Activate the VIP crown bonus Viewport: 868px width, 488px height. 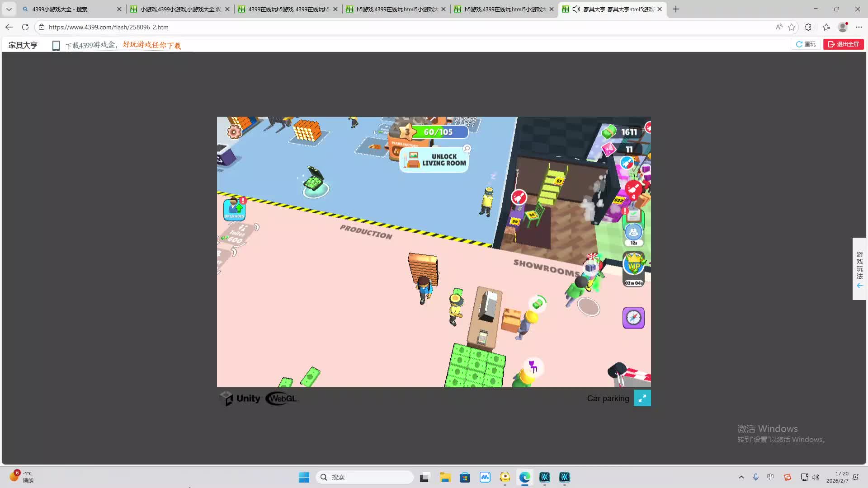(634, 266)
